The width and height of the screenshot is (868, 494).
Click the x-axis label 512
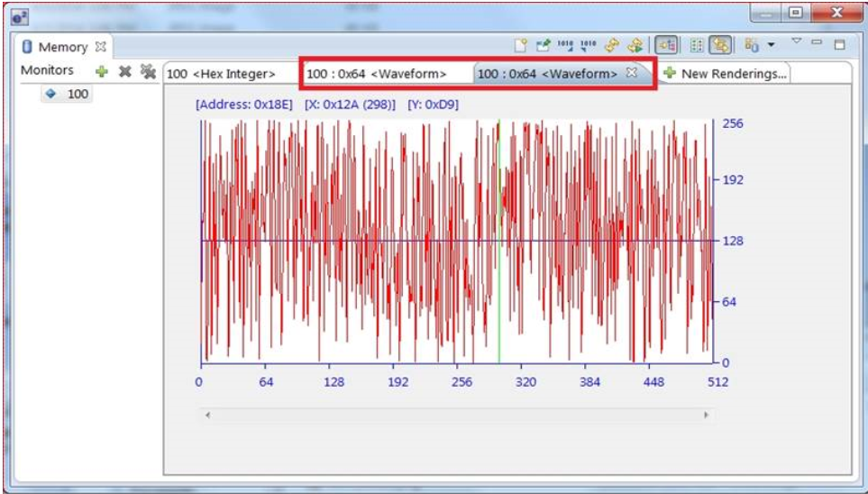pos(718,382)
